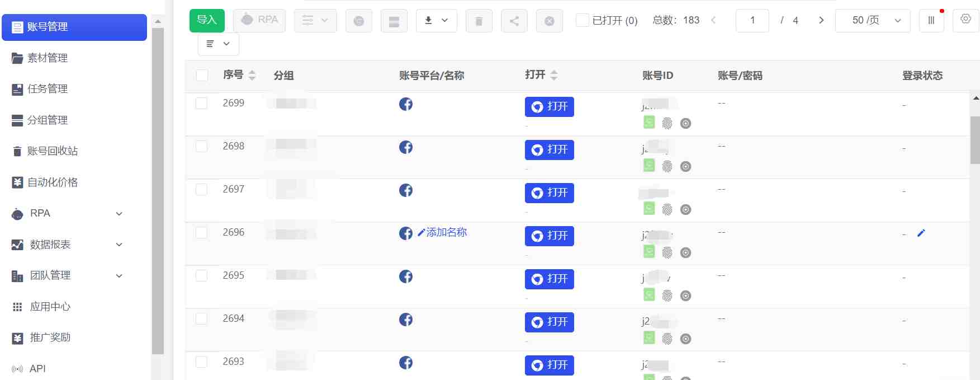Tick the checkbox for row 2699
Viewport: 980px width, 380px height.
click(201, 103)
